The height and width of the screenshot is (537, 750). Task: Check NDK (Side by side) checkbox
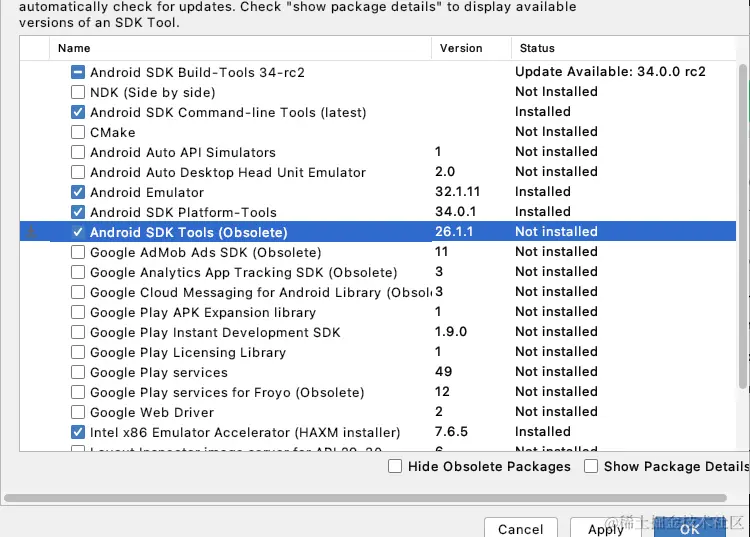pyautogui.click(x=77, y=92)
